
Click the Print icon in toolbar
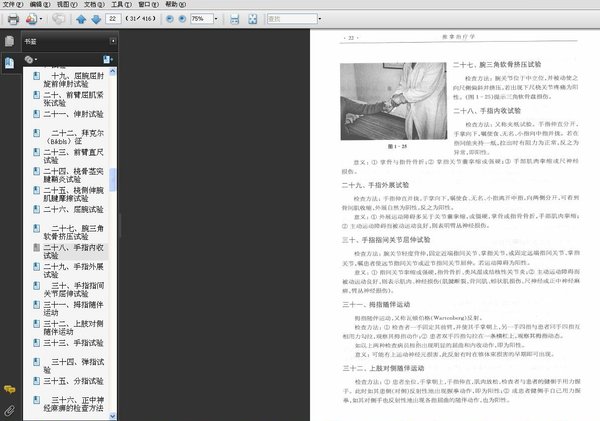12,19
